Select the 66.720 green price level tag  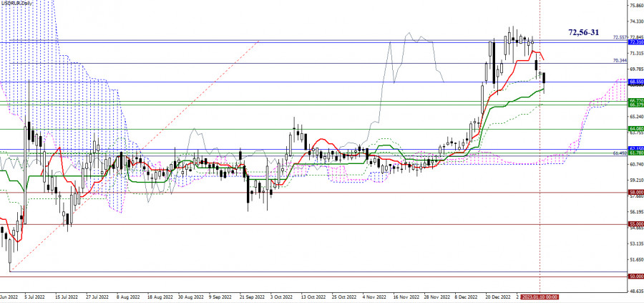(x=635, y=101)
